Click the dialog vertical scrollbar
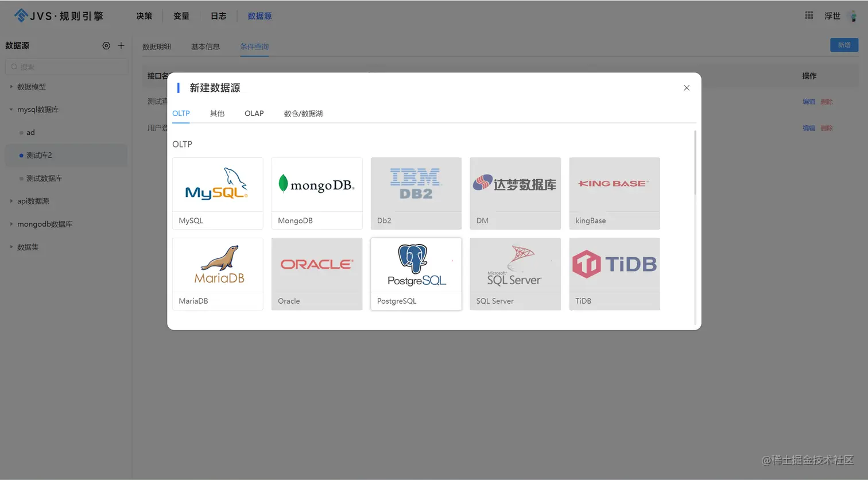Image resolution: width=868 pixels, height=480 pixels. (695, 162)
